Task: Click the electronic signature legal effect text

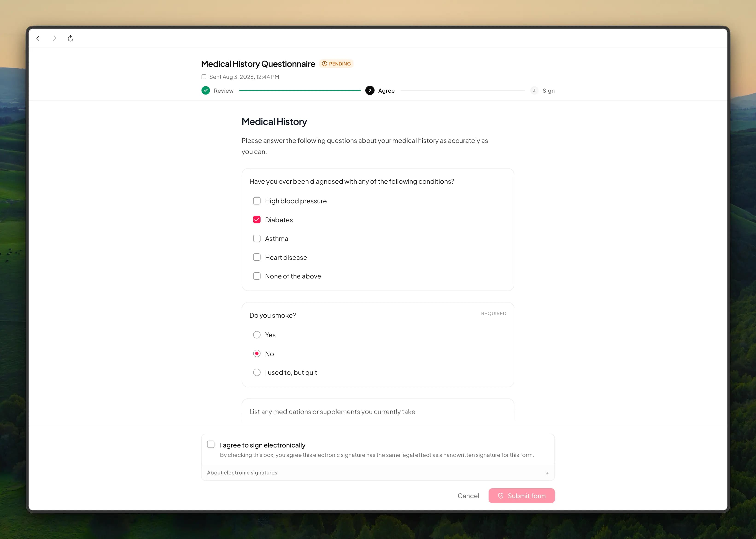Action: pyautogui.click(x=377, y=455)
